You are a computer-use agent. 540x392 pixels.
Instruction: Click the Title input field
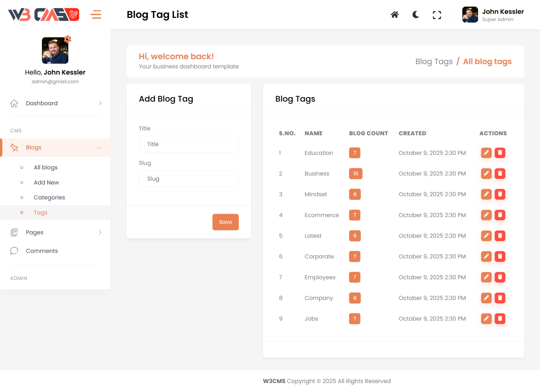point(189,144)
